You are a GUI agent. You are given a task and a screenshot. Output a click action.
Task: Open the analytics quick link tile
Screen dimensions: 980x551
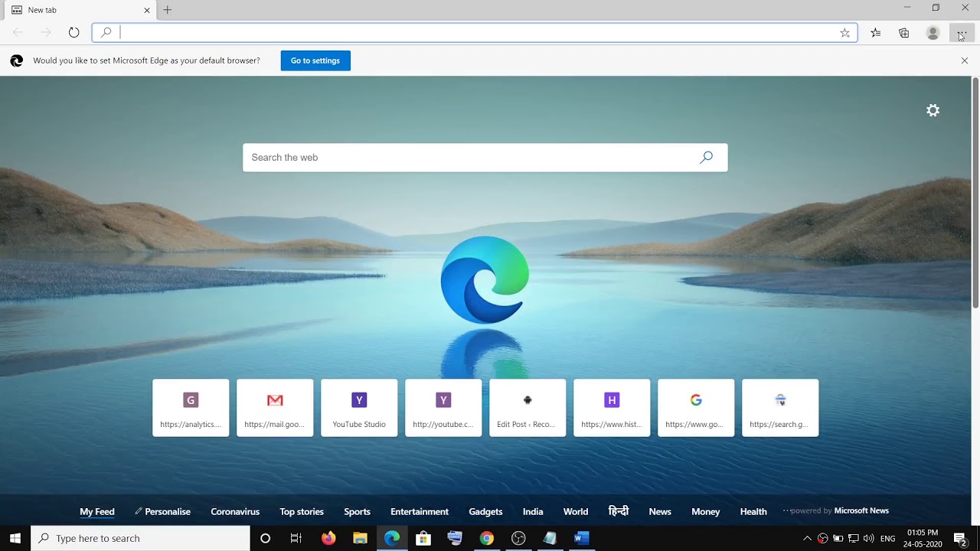point(191,408)
